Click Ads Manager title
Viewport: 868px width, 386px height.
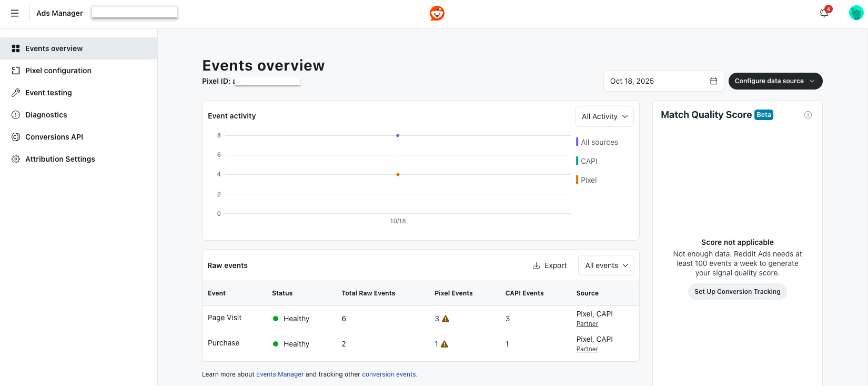59,13
